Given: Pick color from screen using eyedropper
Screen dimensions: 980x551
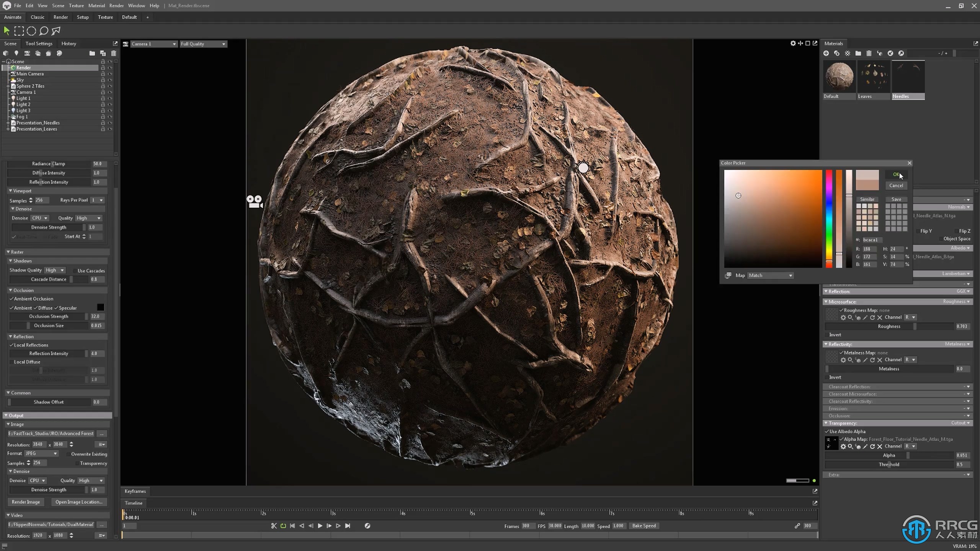Looking at the screenshot, I should pos(728,275).
